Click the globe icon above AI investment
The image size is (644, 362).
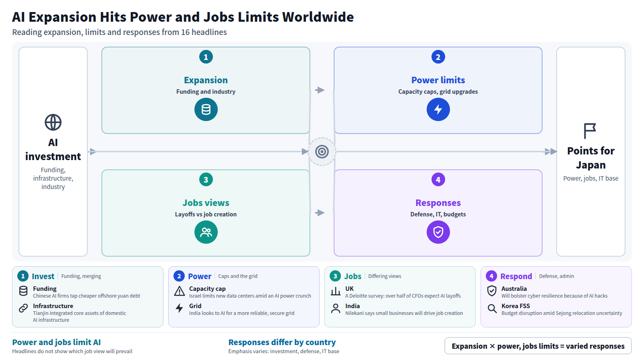53,122
